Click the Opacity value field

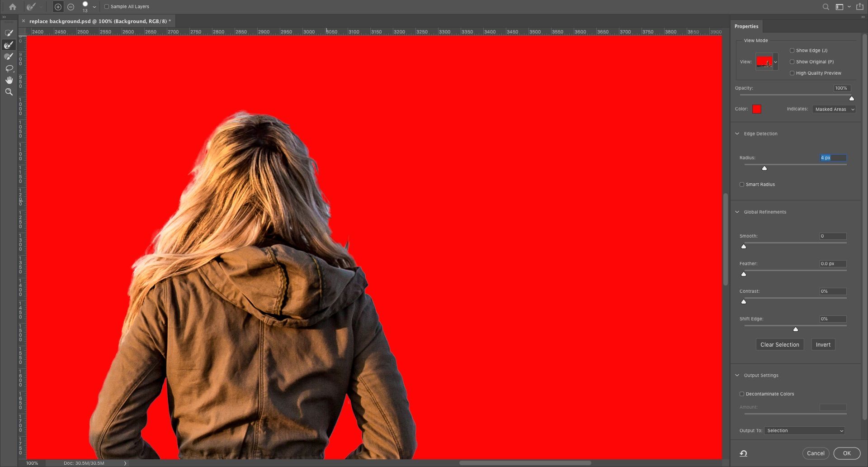(x=842, y=88)
